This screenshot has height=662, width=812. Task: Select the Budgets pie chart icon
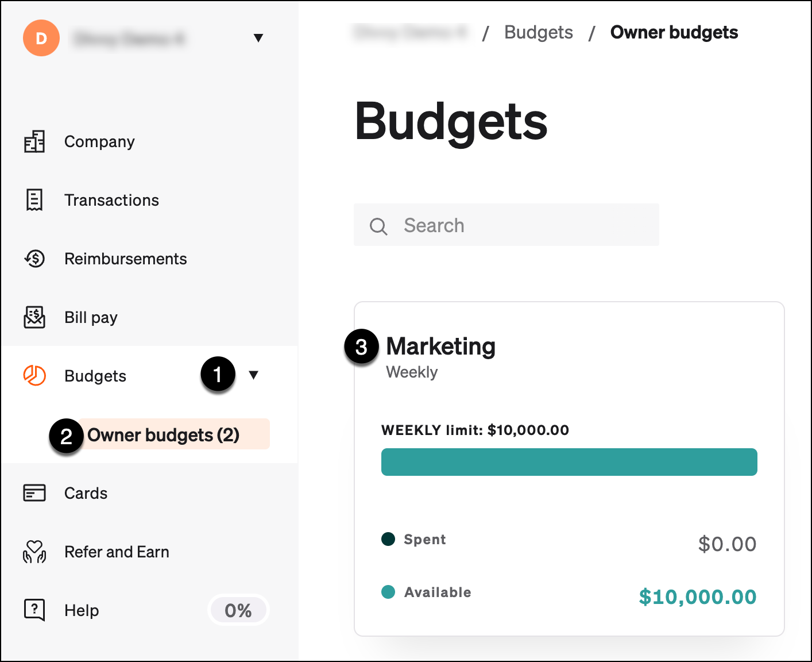(34, 376)
